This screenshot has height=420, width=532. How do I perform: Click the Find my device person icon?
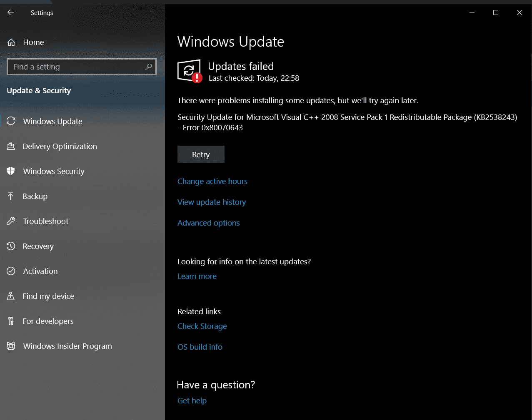(11, 296)
